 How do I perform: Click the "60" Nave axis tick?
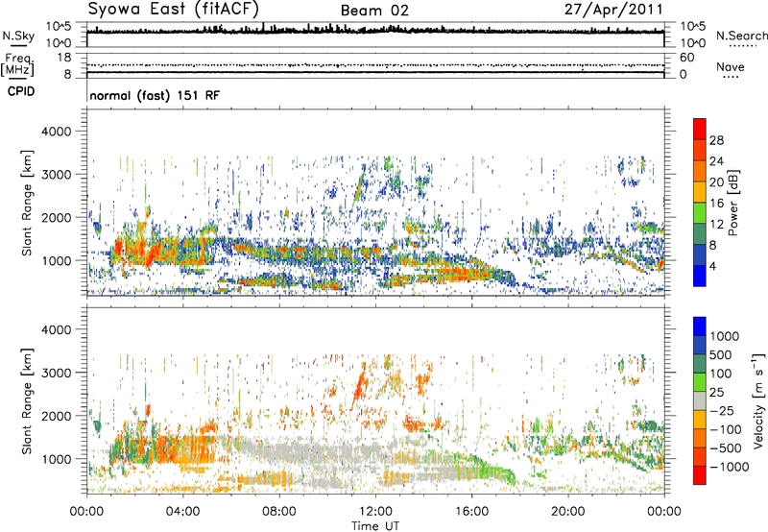(686, 58)
